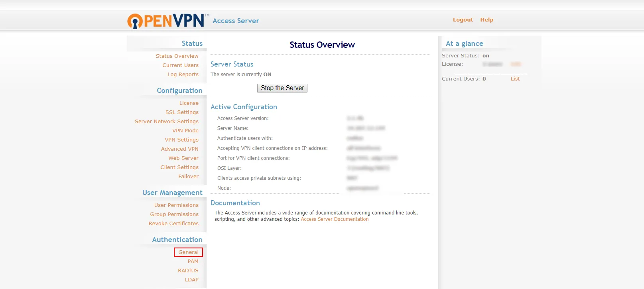The image size is (644, 289).
Task: Click 'Clients access private subnets using:' label
Action: tap(259, 178)
